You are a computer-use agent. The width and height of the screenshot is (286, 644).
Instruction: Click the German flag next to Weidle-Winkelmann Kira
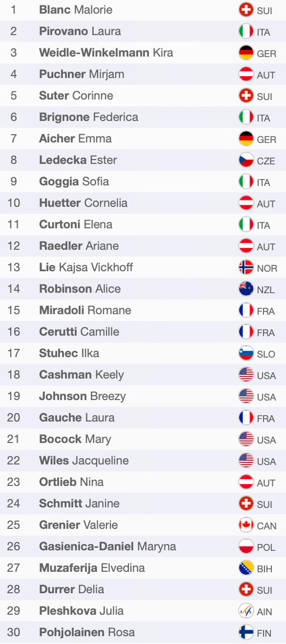pyautogui.click(x=246, y=53)
